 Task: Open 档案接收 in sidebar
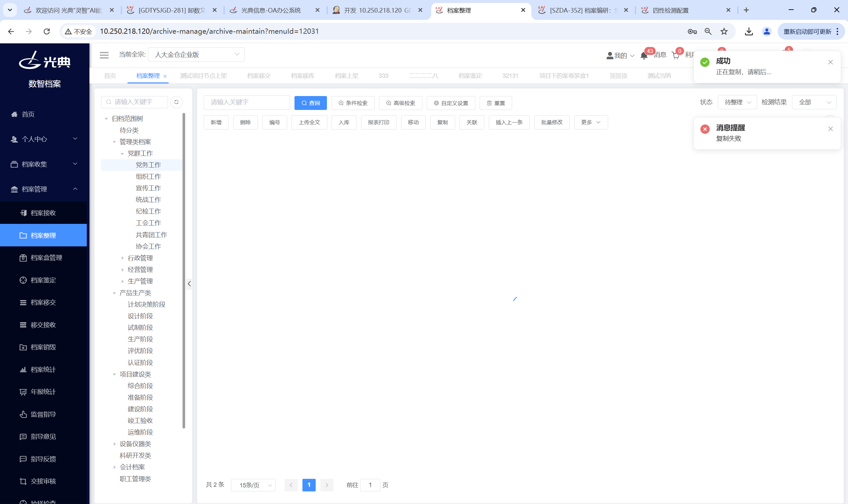coord(43,213)
